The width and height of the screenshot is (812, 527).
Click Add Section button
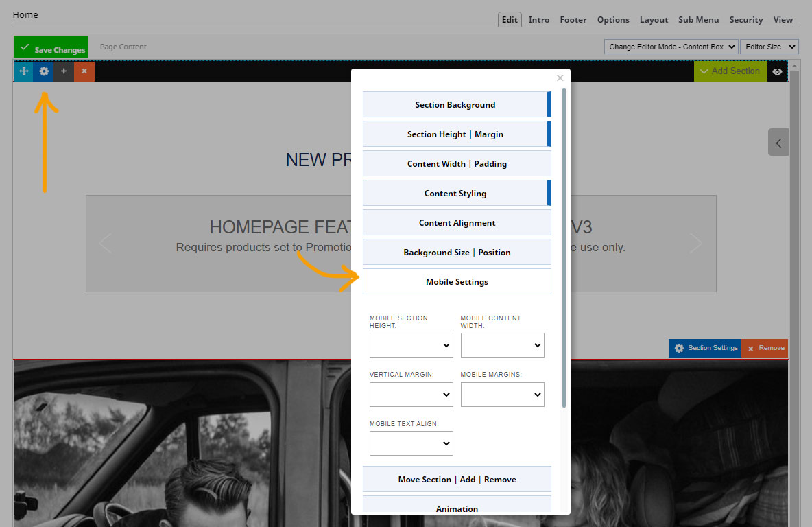(730, 71)
